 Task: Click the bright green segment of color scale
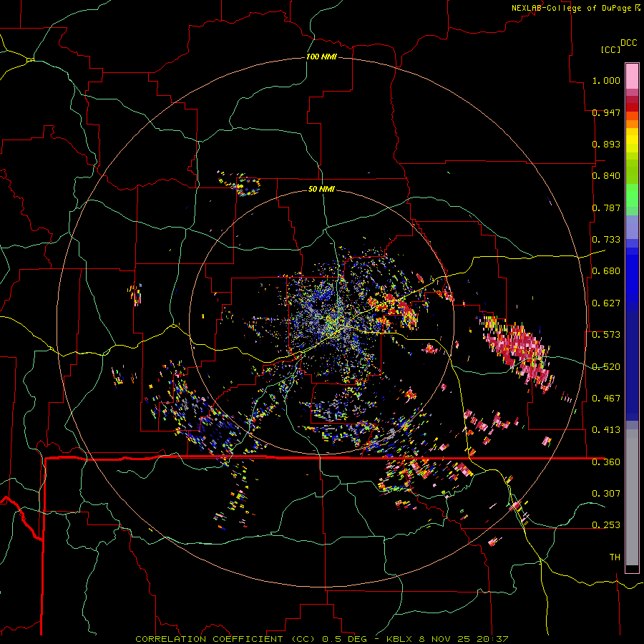pyautogui.click(x=632, y=195)
